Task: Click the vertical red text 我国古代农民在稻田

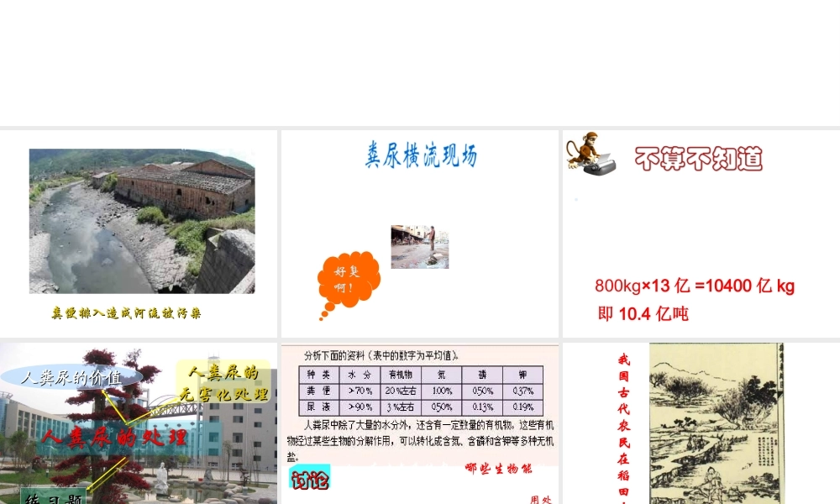Action: coord(623,428)
